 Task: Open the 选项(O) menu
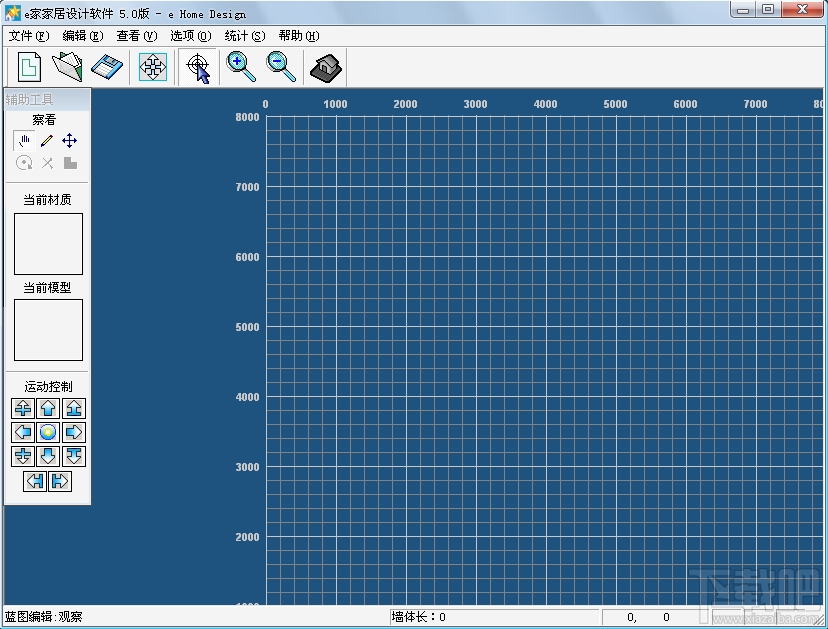[191, 36]
